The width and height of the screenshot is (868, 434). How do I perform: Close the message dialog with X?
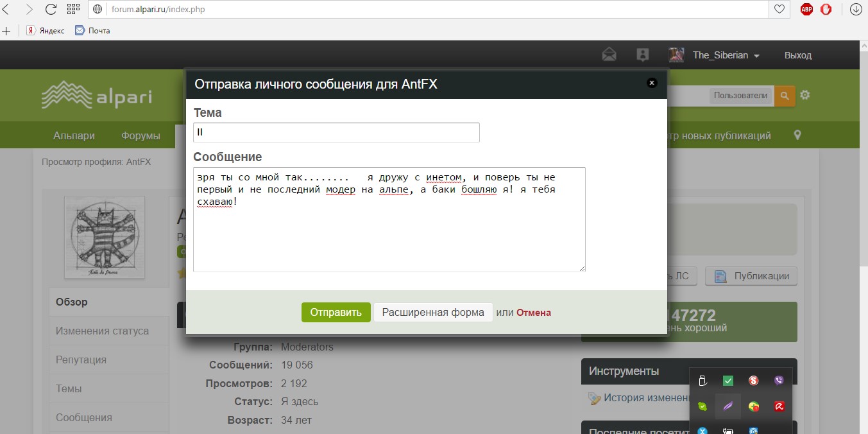pos(652,83)
